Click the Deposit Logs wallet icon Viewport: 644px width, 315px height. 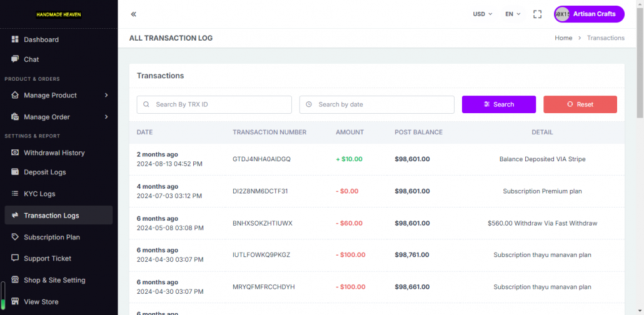pyautogui.click(x=15, y=172)
